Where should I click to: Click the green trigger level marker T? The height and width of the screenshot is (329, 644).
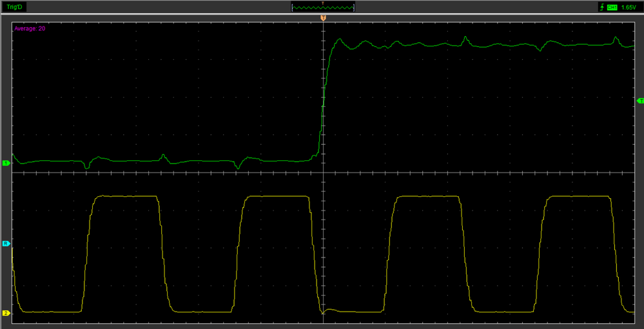(x=640, y=100)
